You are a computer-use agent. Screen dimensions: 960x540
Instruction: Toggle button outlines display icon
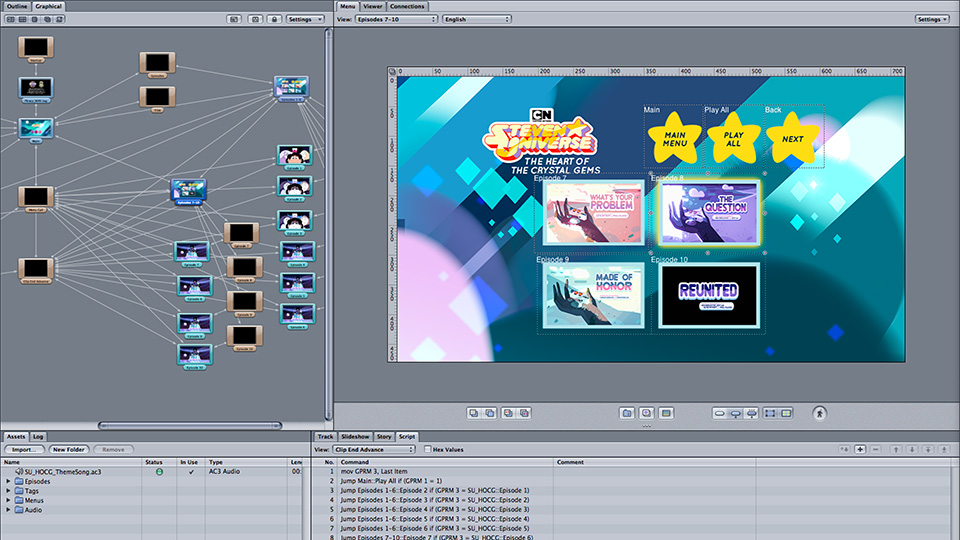point(770,414)
